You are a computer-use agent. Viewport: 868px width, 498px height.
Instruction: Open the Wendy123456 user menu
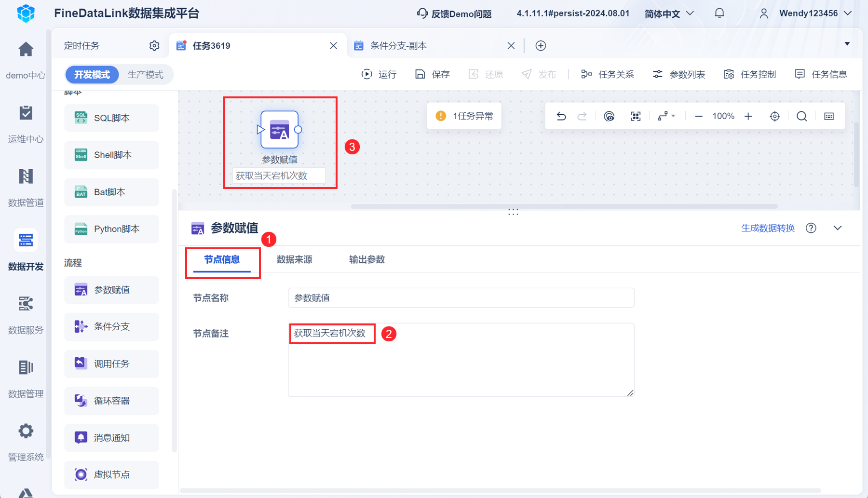805,13
